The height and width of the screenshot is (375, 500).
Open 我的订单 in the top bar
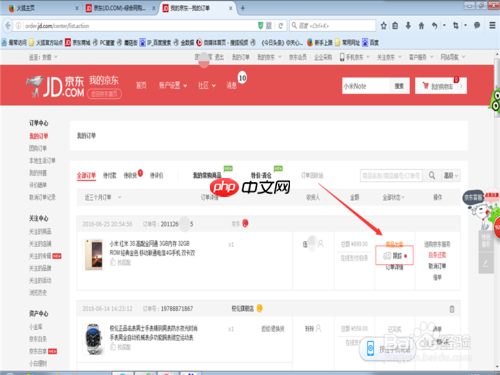click(x=241, y=57)
